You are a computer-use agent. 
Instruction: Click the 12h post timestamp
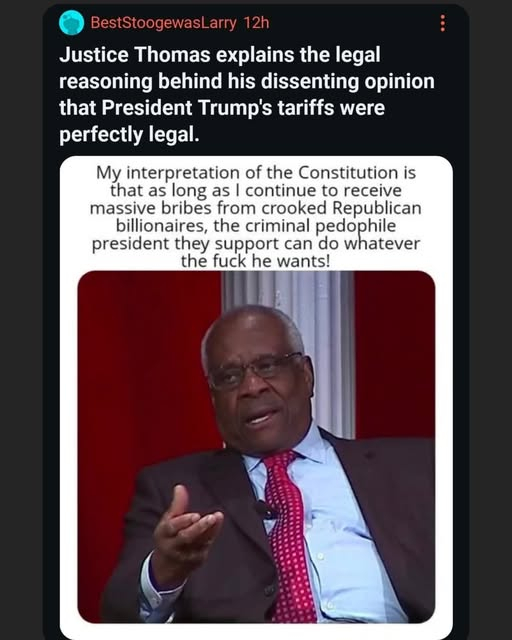tap(256, 23)
